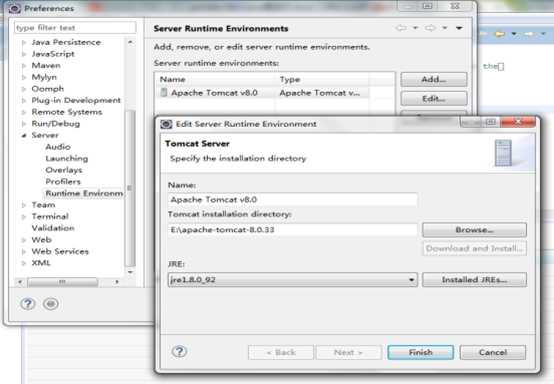
Task: Click the Cancel button
Action: click(x=493, y=352)
